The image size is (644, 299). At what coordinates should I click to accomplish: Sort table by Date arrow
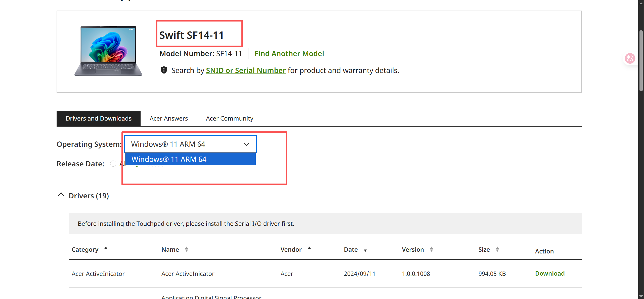pos(365,250)
